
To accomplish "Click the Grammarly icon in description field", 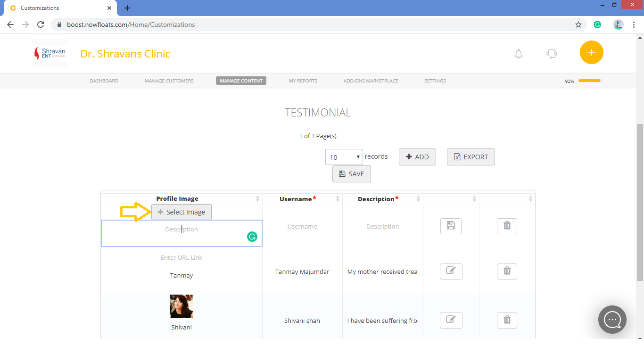I will pyautogui.click(x=252, y=237).
